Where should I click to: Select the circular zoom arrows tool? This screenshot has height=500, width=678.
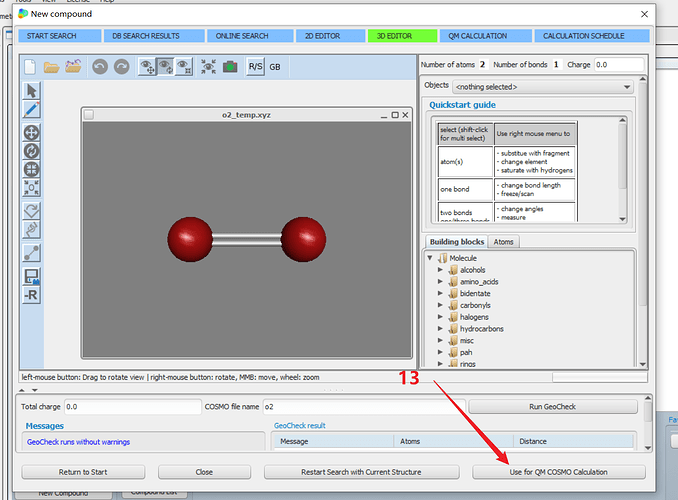point(32,169)
